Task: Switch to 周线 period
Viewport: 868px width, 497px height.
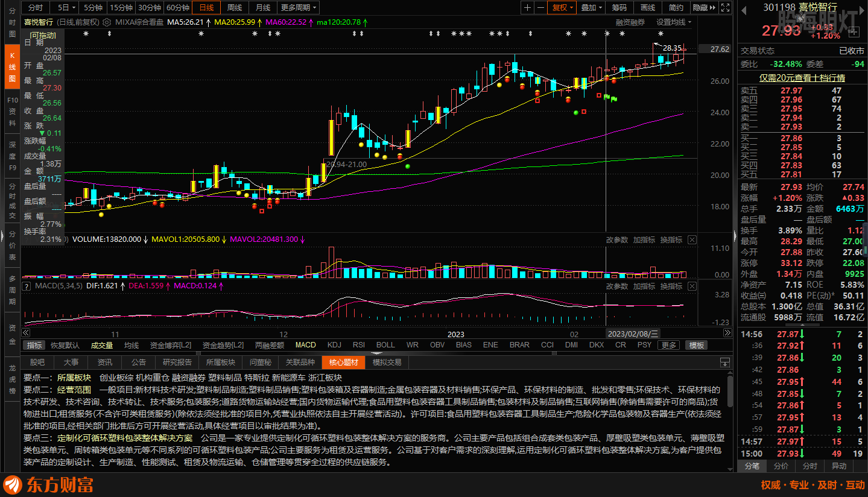Action: (235, 7)
